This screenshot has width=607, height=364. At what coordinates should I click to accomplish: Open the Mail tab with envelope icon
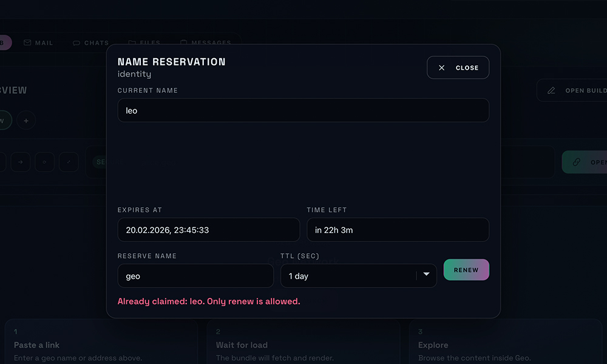coord(38,43)
